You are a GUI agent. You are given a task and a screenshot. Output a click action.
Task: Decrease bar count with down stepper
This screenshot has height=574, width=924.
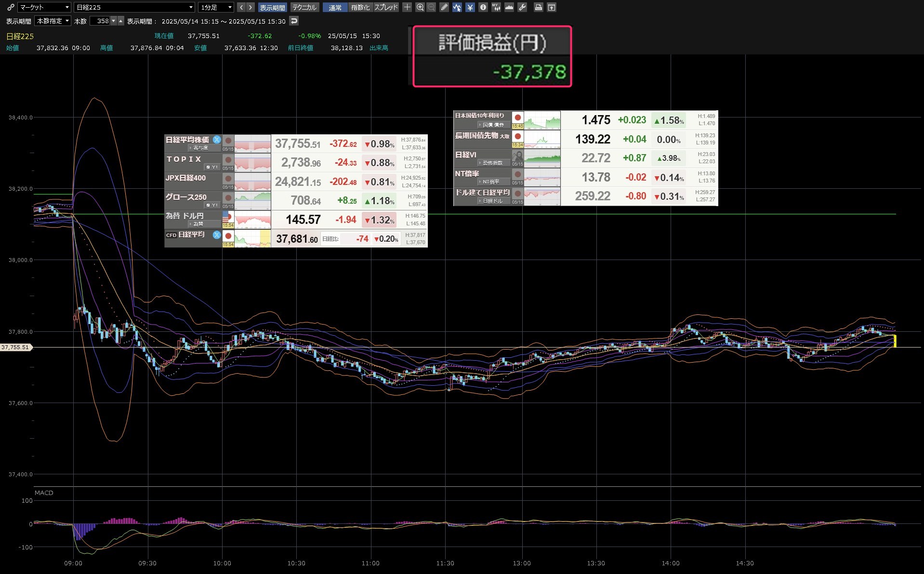tap(114, 21)
